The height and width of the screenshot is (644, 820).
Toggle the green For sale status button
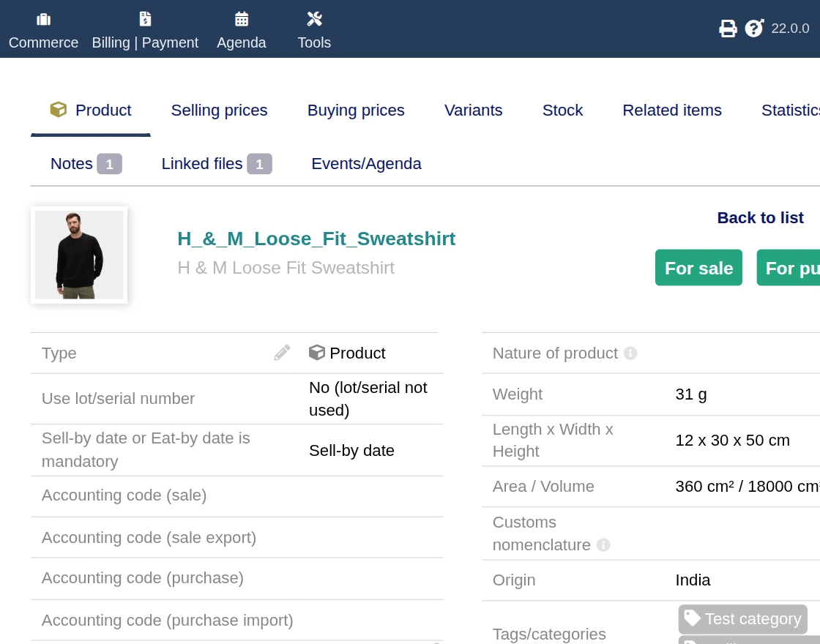pyautogui.click(x=698, y=268)
